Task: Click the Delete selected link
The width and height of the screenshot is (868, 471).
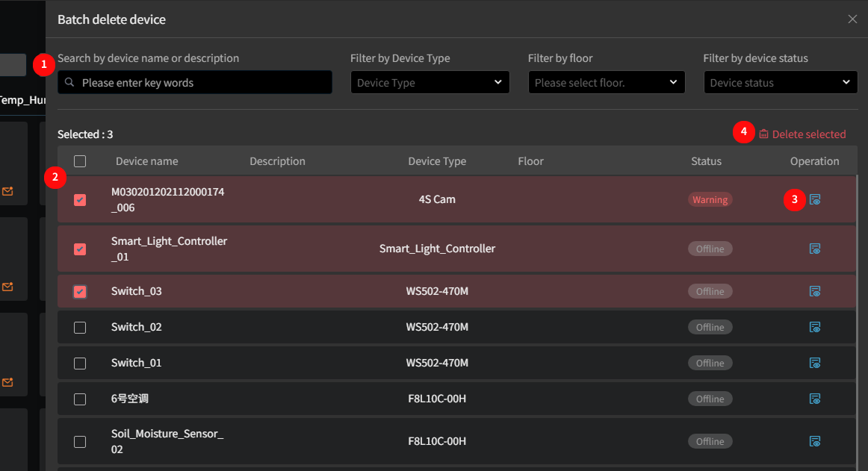Action: click(x=808, y=134)
